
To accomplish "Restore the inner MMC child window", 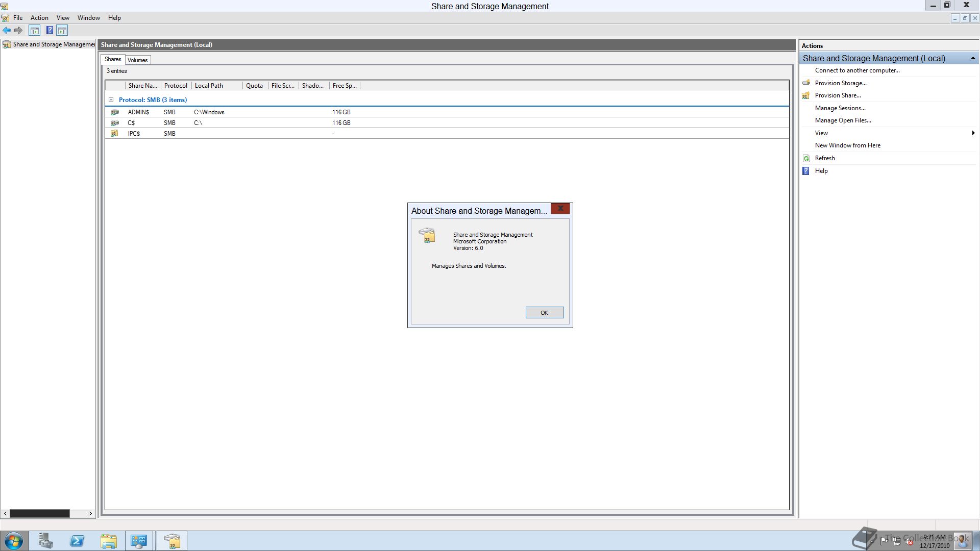I will pyautogui.click(x=965, y=18).
